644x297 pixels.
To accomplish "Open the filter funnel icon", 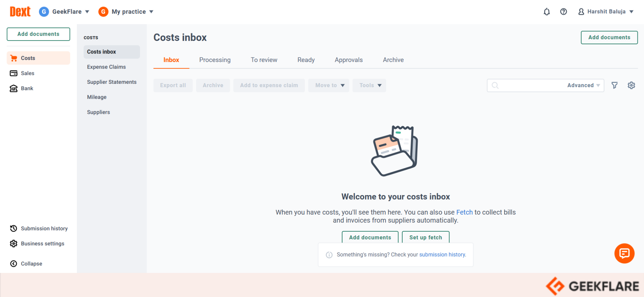I will [x=614, y=85].
